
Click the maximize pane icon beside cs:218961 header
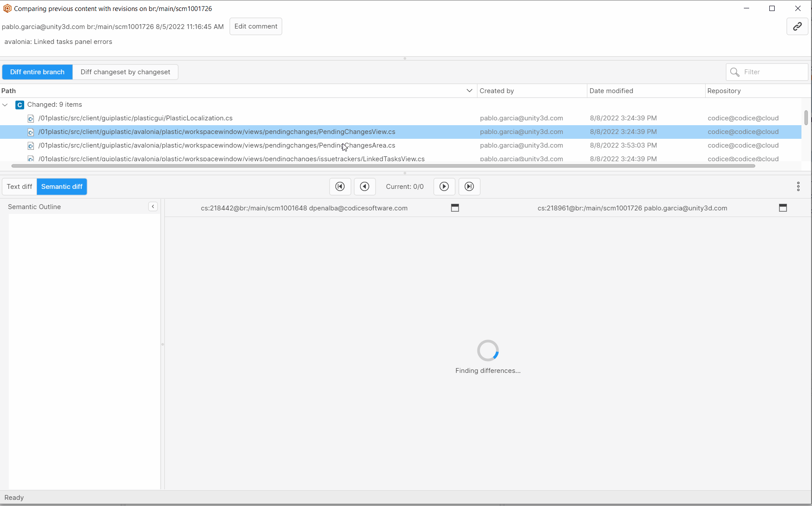point(783,208)
